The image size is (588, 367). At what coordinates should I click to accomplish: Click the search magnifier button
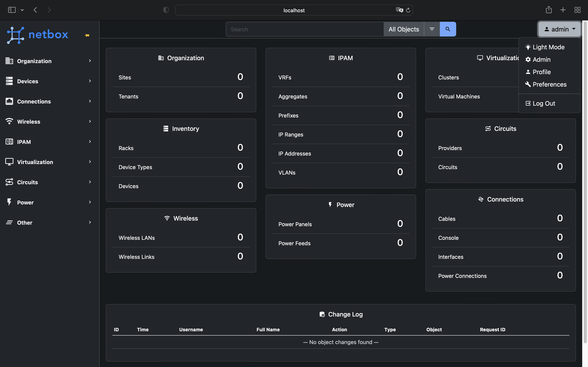[x=448, y=29]
